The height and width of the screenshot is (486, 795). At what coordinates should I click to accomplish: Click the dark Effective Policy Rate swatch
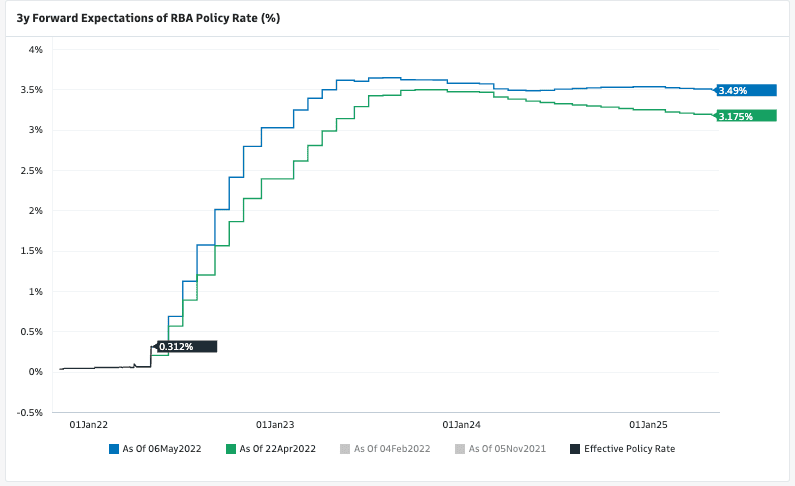[x=574, y=449]
